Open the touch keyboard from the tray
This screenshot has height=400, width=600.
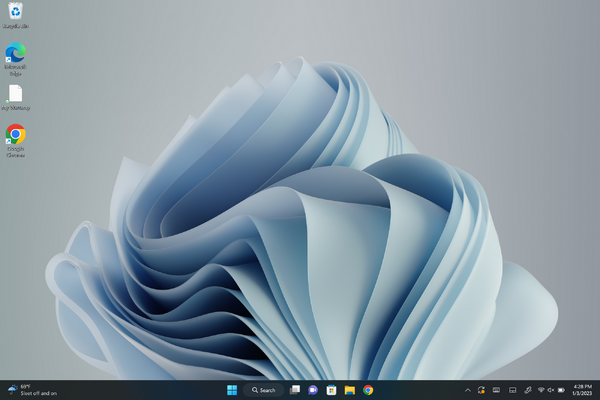[x=496, y=390]
